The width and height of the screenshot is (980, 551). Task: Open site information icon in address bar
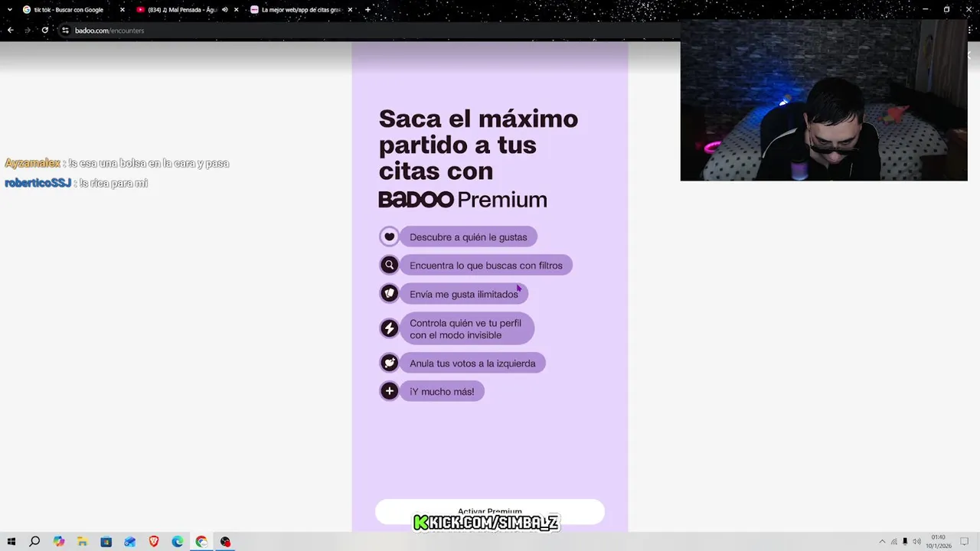point(65,31)
